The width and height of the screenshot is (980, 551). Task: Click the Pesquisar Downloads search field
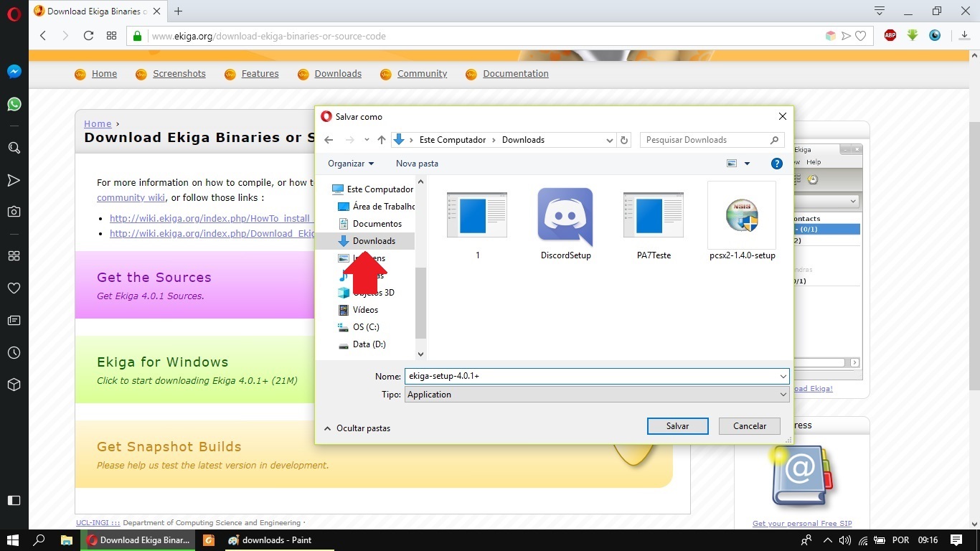[705, 141]
